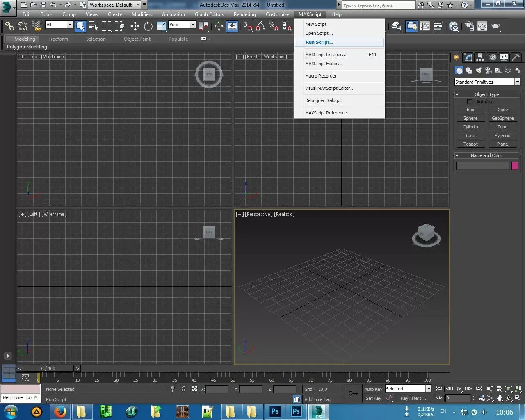This screenshot has width=525, height=420.
Task: Select the Cameras category icon
Action: pos(488,71)
